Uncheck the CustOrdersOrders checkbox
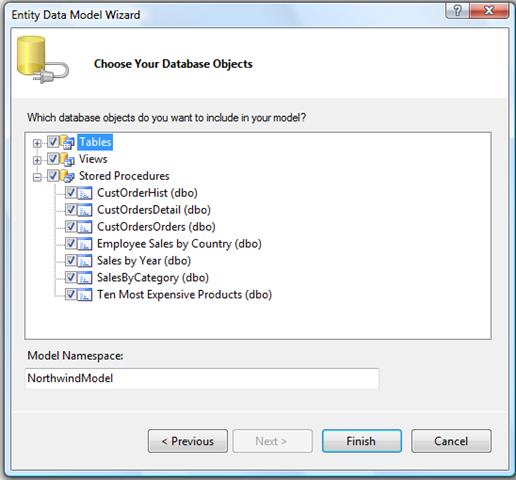 click(x=71, y=226)
